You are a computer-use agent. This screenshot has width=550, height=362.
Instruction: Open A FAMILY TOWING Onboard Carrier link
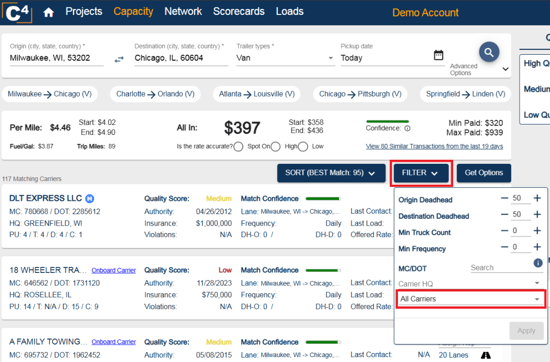114,342
